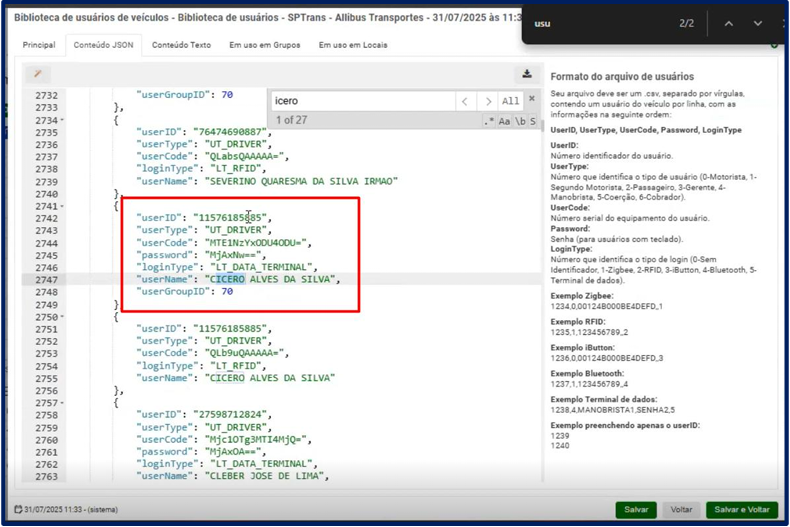Collapse the JSON block at line 2741

63,205
